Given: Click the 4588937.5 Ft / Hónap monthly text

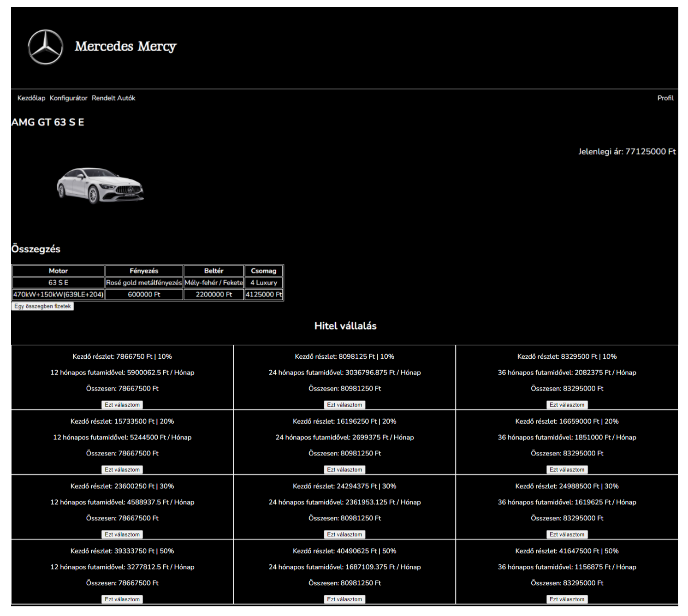Looking at the screenshot, I should click(x=160, y=503).
